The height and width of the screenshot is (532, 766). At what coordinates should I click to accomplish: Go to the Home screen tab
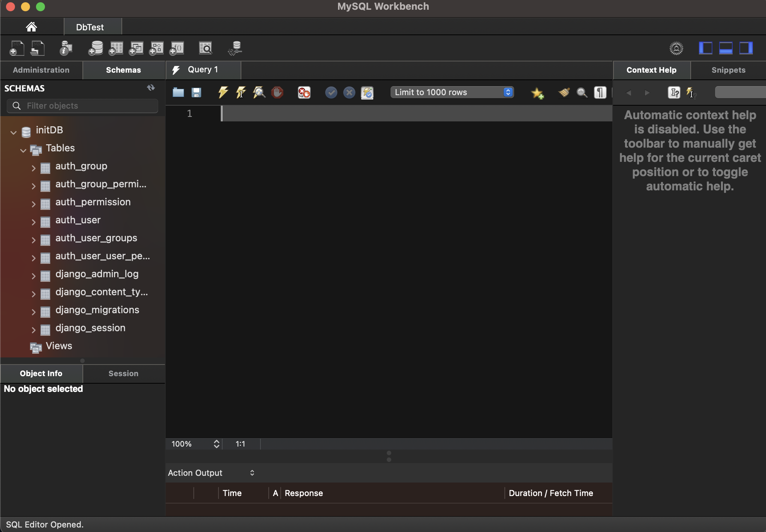coord(31,27)
